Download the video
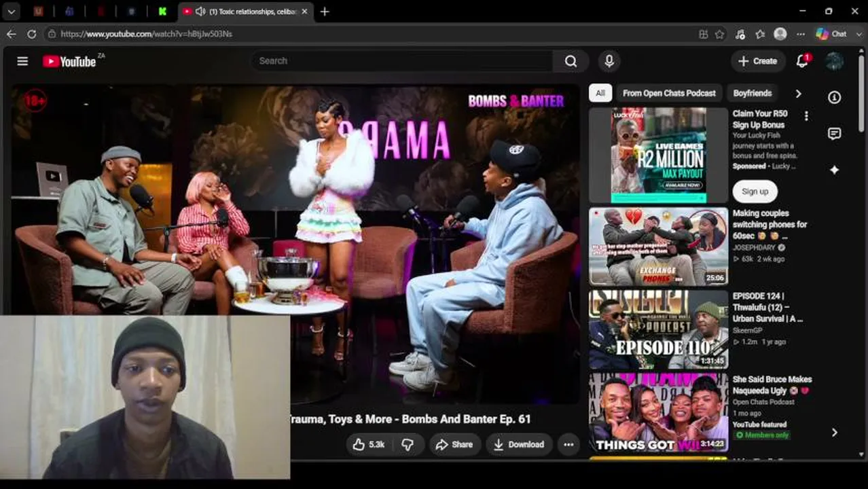 pos(519,444)
